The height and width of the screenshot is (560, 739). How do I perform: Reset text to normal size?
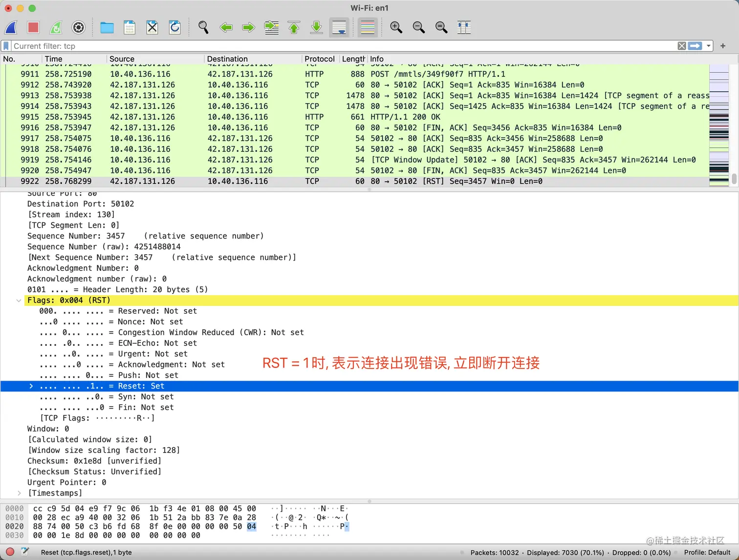click(441, 27)
